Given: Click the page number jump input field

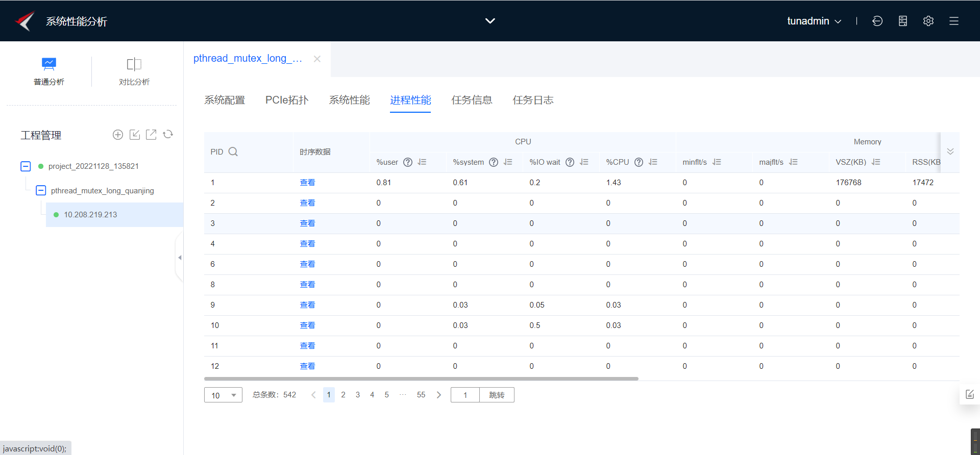Looking at the screenshot, I should click(465, 395).
